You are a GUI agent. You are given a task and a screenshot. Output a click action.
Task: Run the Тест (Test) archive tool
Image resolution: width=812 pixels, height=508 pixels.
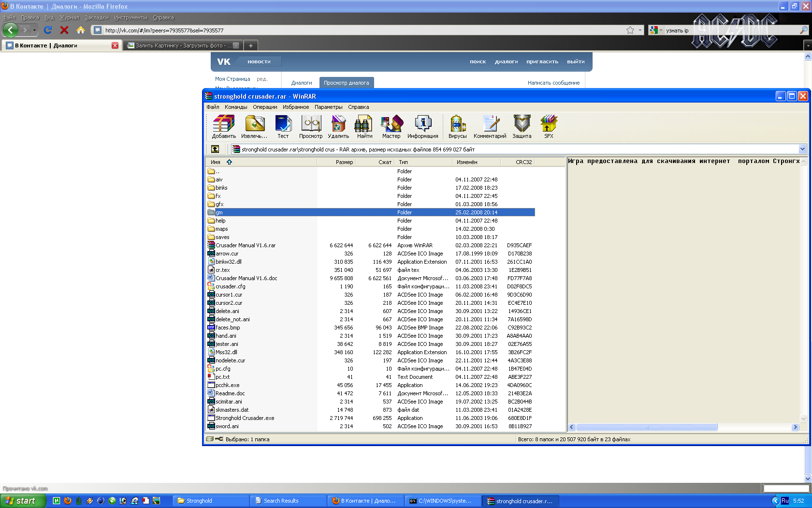pos(283,127)
